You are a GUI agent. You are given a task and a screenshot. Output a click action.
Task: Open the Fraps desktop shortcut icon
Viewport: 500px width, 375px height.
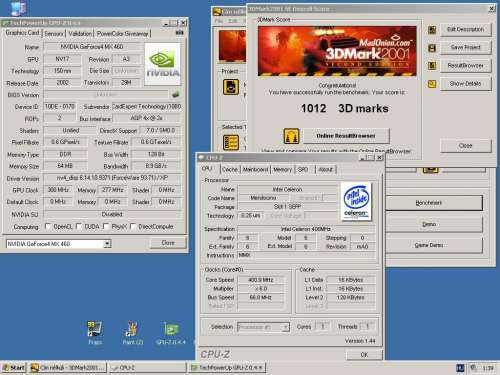(95, 329)
